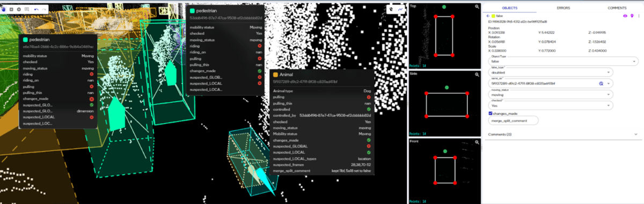This screenshot has width=644, height=204.
Task: Open the moving_status dropdown
Action: tap(550, 95)
